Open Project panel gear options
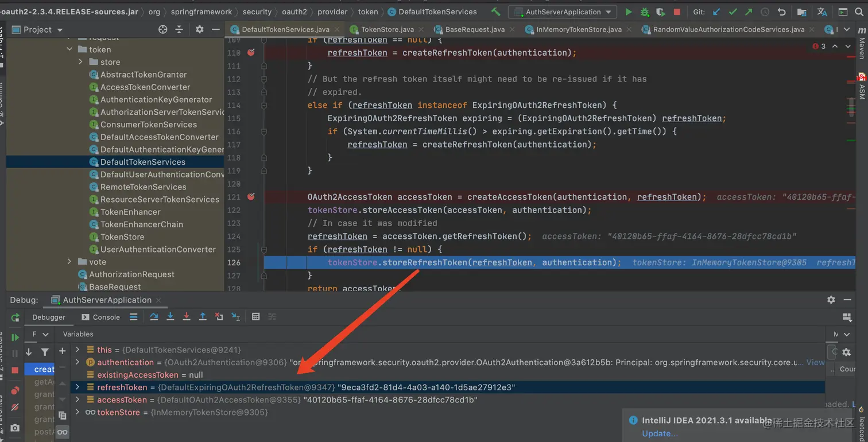 click(x=199, y=29)
